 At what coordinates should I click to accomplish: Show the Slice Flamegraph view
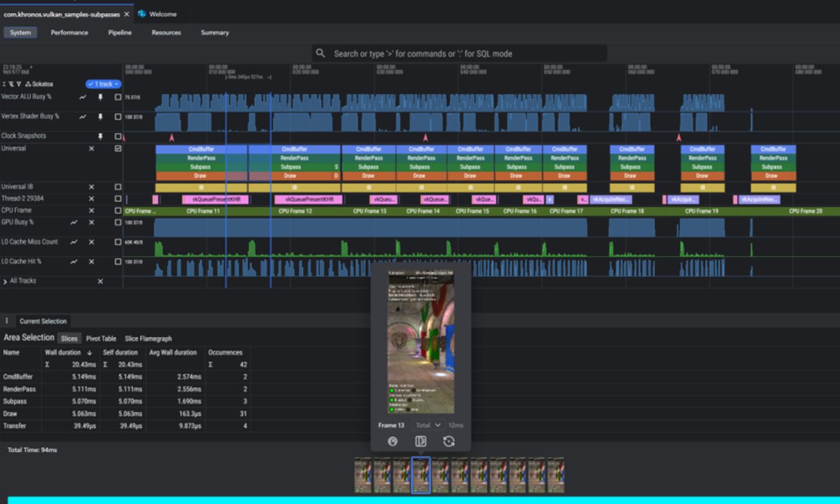click(x=148, y=338)
